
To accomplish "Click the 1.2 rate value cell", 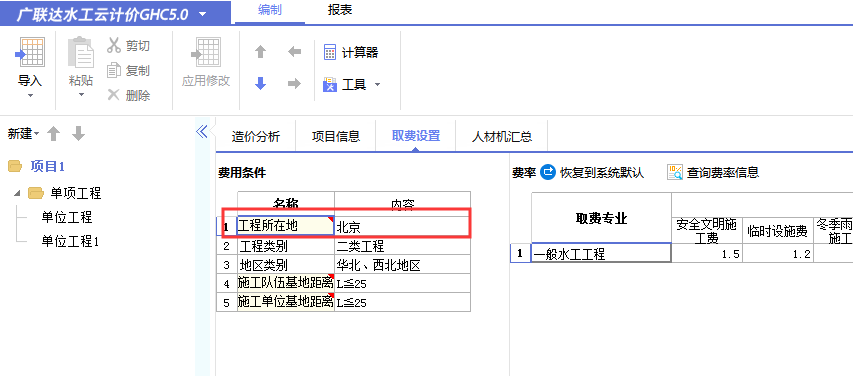I will coord(777,254).
